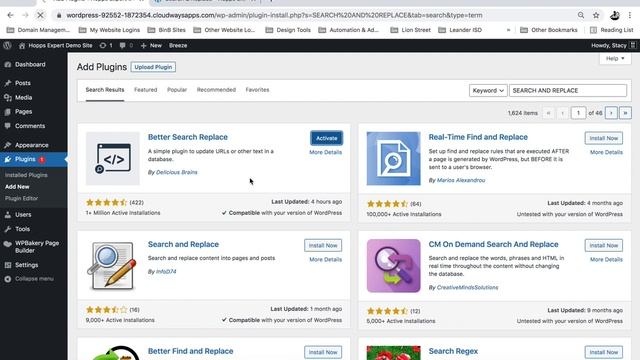
Task: Open More Details for Search and Replace
Action: [325, 260]
